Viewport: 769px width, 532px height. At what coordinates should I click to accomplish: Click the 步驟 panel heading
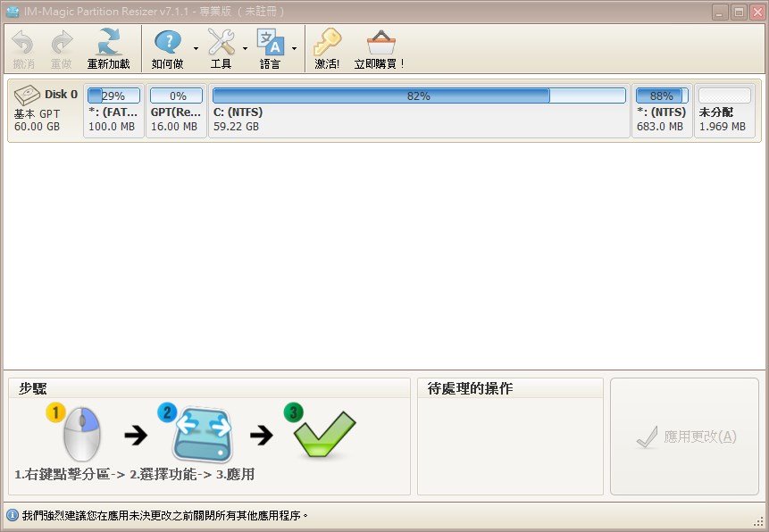click(32, 389)
